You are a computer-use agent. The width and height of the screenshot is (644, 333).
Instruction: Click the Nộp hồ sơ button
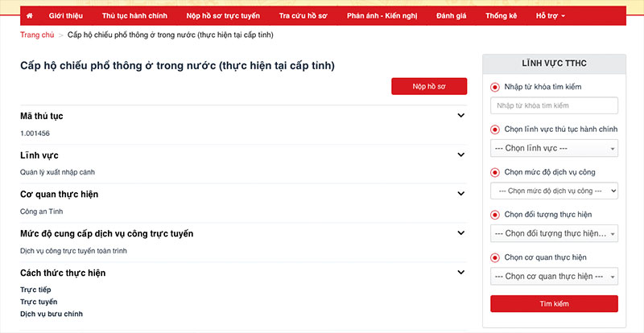[428, 86]
